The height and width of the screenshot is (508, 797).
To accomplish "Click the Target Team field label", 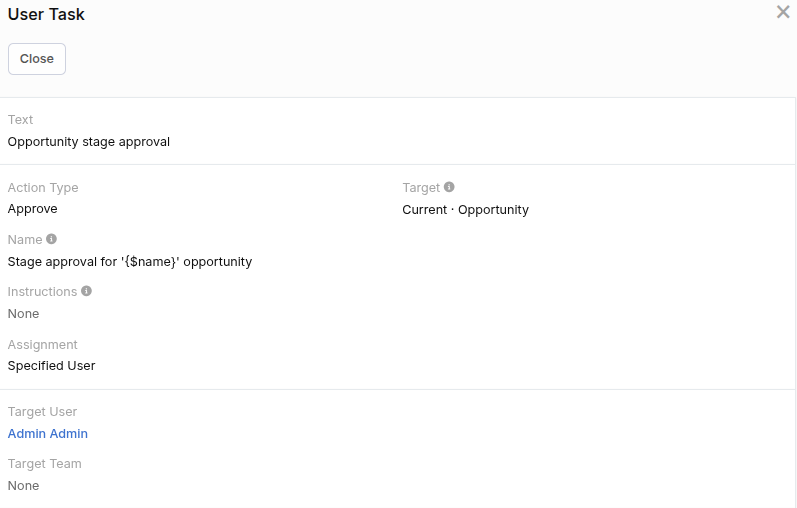I will 45,464.
